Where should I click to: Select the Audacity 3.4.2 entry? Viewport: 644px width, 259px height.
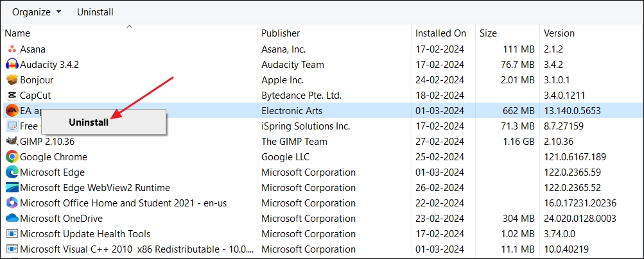[x=49, y=65]
